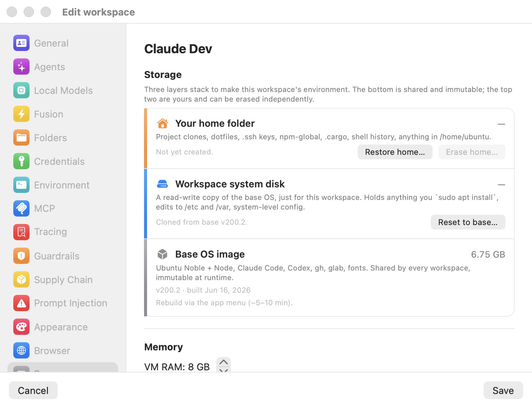Click the blue workspace system disk icon
Screen dimensions: 532x408
(163, 184)
